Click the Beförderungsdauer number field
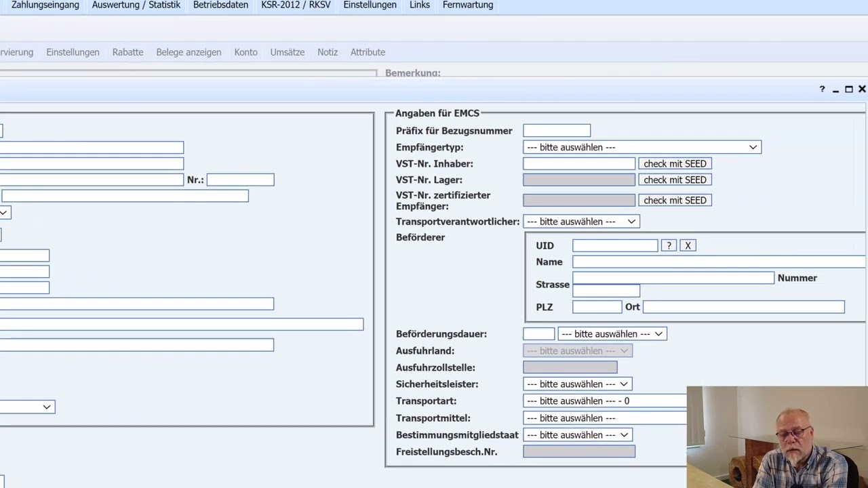 (x=539, y=333)
